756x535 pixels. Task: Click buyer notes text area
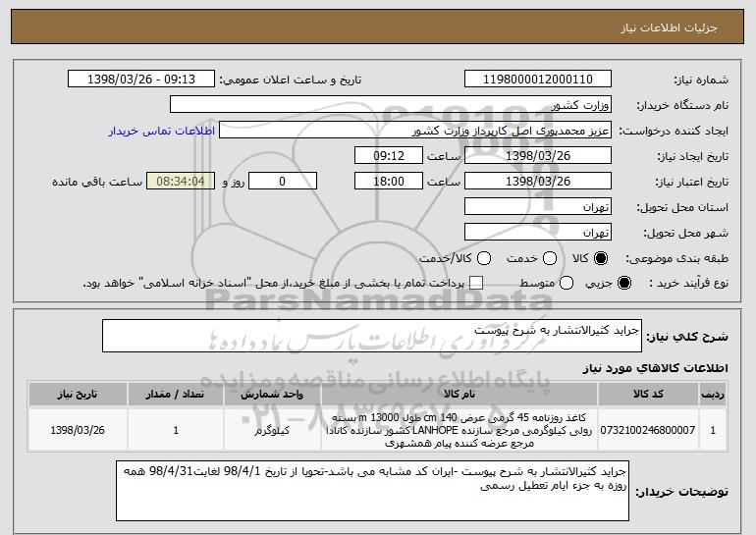[x=372, y=491]
